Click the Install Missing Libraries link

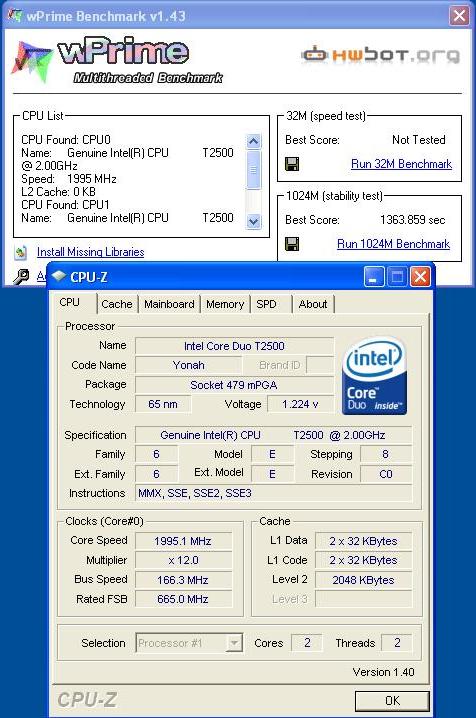click(x=91, y=252)
